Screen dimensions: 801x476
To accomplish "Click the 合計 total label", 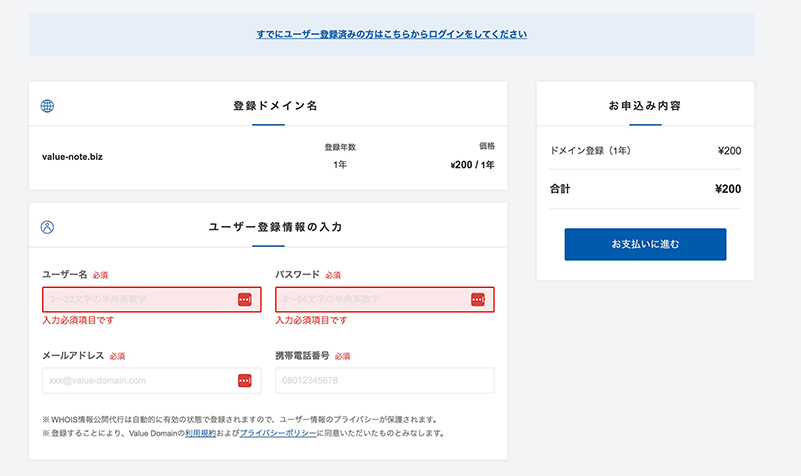I will [560, 189].
